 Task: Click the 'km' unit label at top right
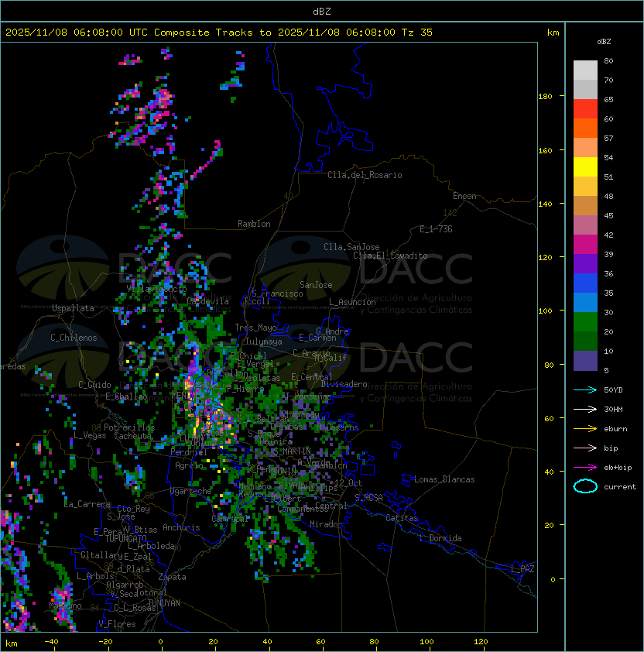(553, 33)
